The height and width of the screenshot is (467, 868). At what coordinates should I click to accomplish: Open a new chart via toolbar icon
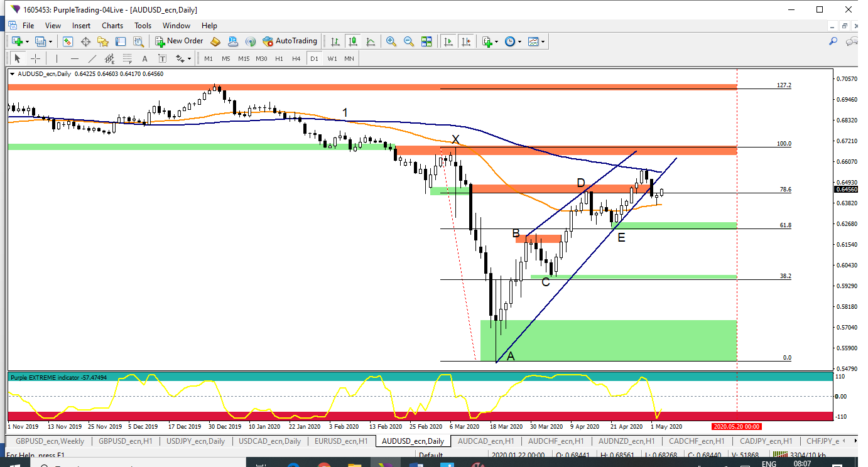click(x=17, y=41)
